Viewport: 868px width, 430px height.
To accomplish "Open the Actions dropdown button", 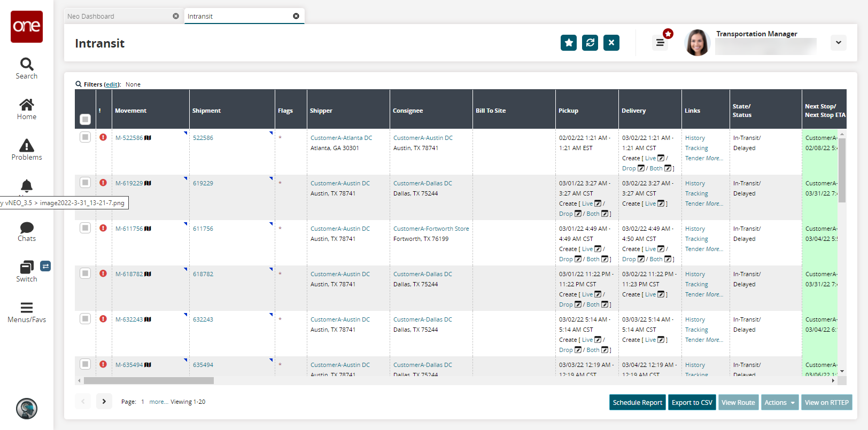I will (780, 403).
